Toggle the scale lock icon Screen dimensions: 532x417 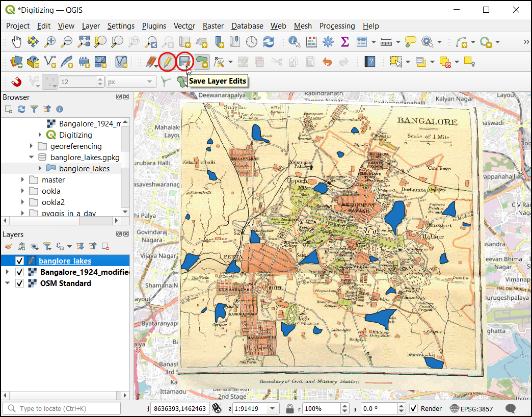[x=289, y=409]
